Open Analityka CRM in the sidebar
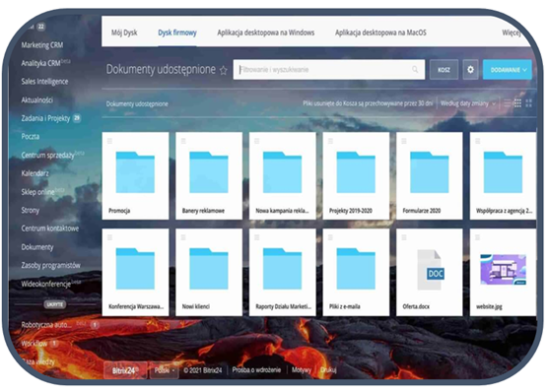The height and width of the screenshot is (392, 548). (40, 63)
